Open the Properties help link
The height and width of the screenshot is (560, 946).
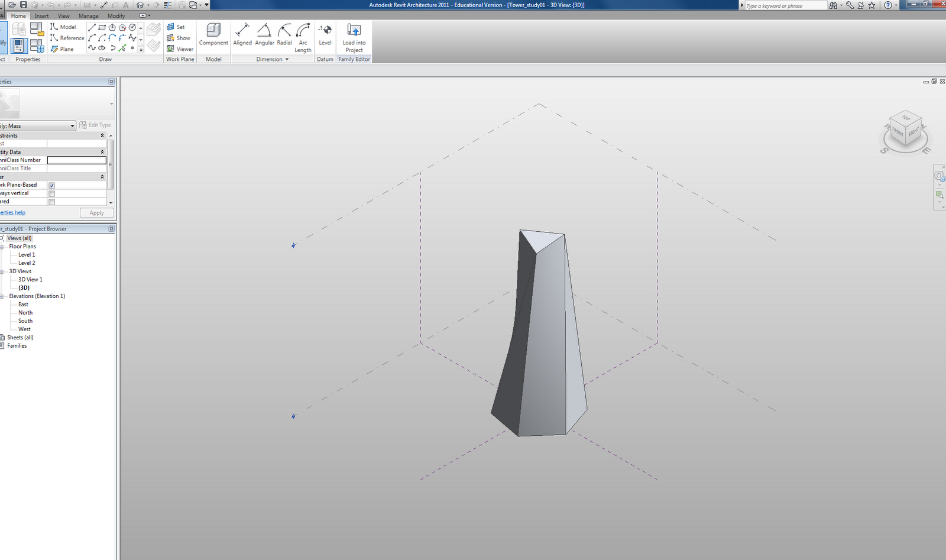coord(12,212)
